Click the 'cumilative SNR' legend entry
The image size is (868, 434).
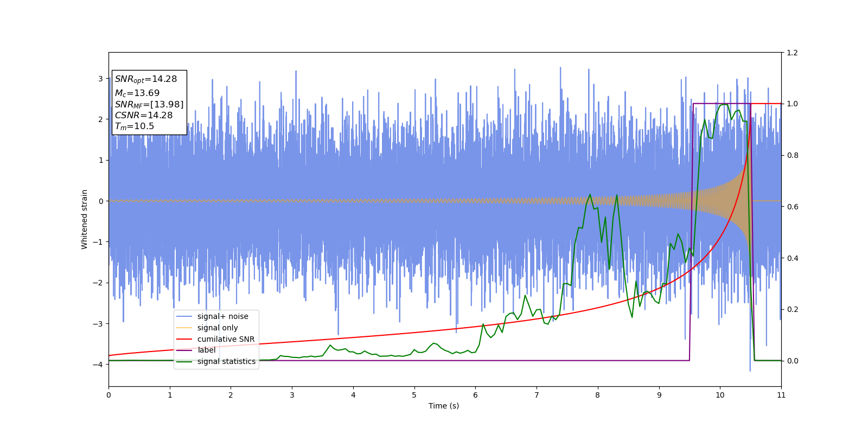click(x=215, y=339)
